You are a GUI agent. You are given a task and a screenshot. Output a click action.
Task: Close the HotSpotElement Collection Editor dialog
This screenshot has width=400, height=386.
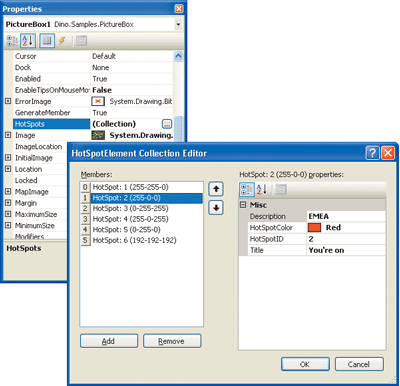(388, 153)
